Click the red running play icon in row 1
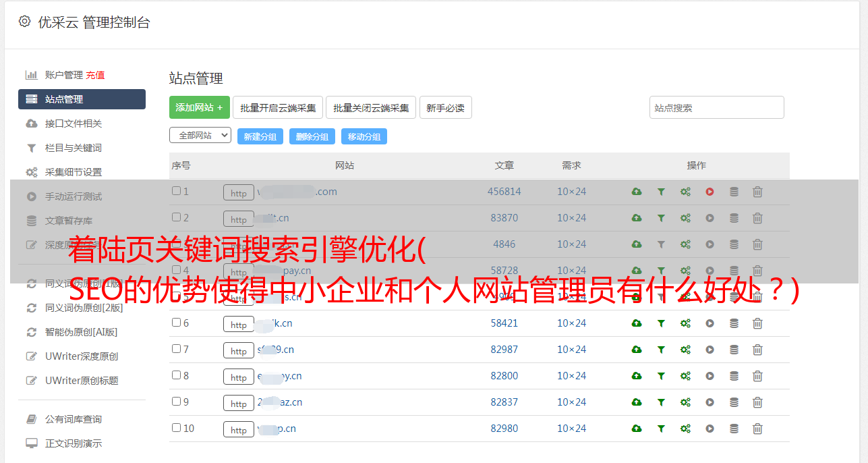 click(710, 192)
